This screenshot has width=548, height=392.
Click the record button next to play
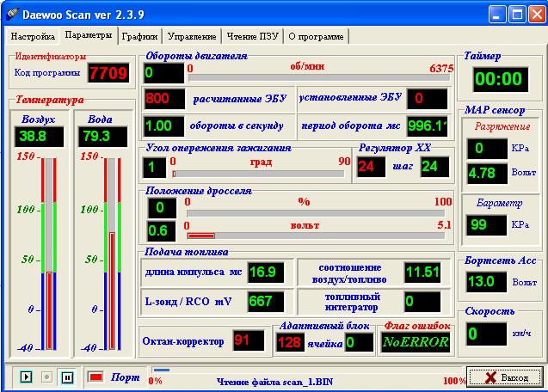46,377
